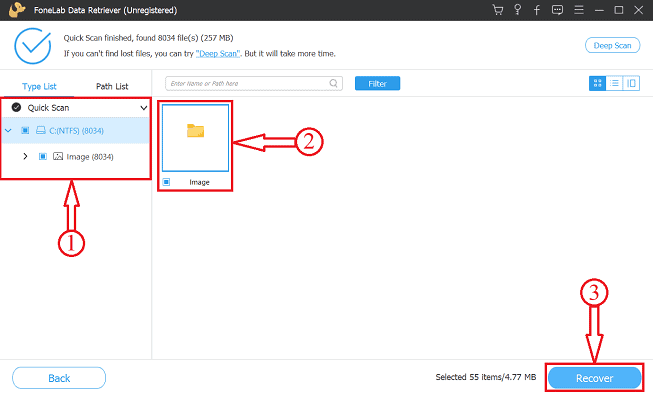Toggle the Image (8034) tree checkbox
Image resolution: width=653 pixels, height=400 pixels.
(42, 156)
